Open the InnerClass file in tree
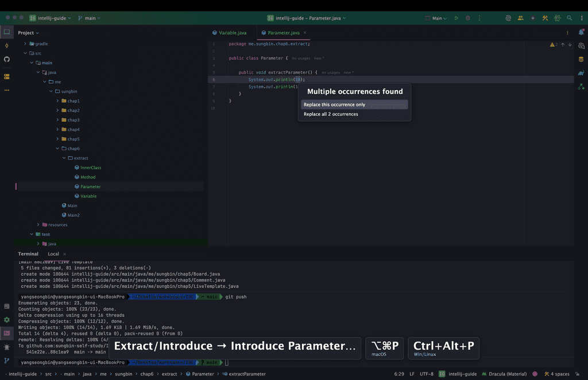Viewport: 588px width, 380px height. point(90,168)
